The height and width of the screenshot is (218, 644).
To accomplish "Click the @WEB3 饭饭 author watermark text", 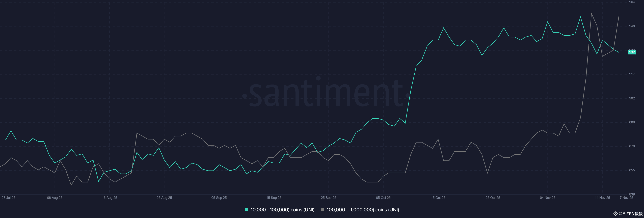I will tap(631, 214).
